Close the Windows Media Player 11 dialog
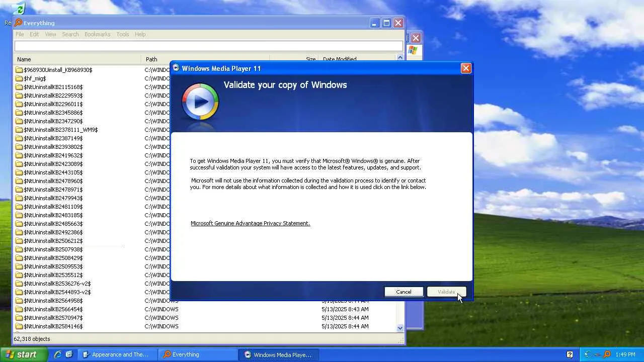 pos(466,68)
